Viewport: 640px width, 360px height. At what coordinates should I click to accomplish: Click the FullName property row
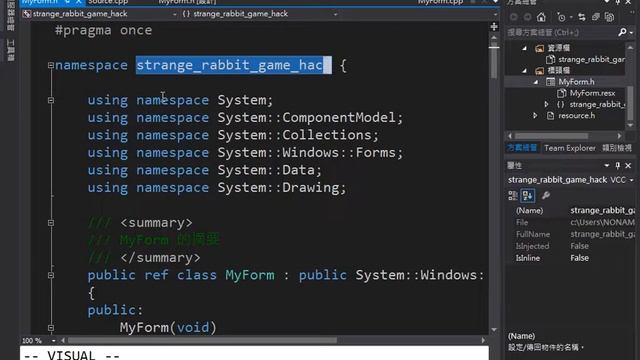(x=571, y=234)
